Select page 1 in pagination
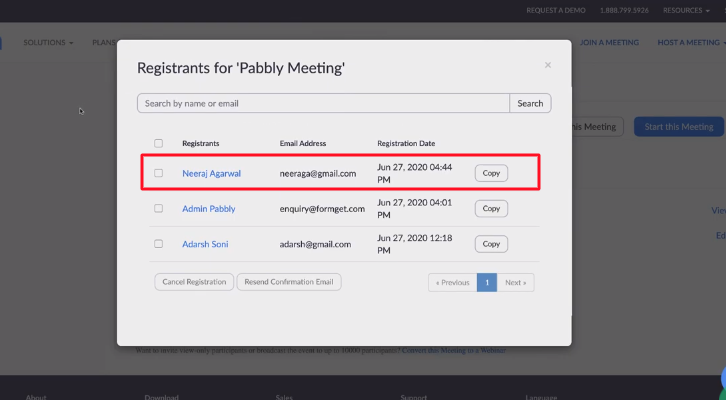Viewport: 726px width, 400px height. click(x=487, y=282)
